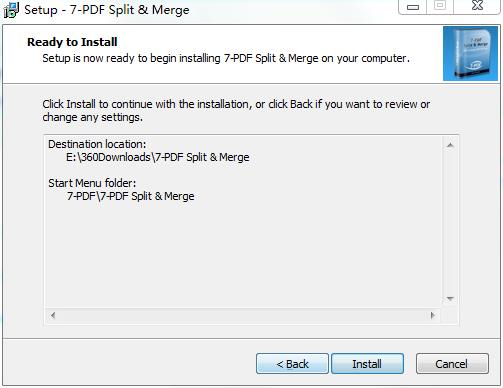Click the summary box scroll up arrow
Viewport: 503px width, 388px height.
[450, 145]
